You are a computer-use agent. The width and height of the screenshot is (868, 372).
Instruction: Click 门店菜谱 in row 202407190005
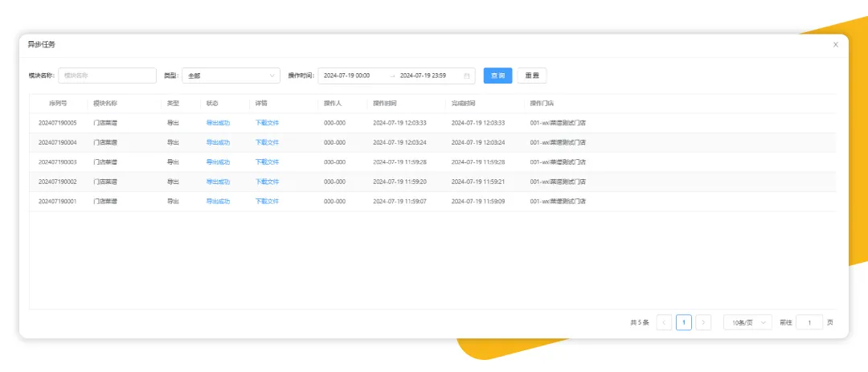coord(105,123)
